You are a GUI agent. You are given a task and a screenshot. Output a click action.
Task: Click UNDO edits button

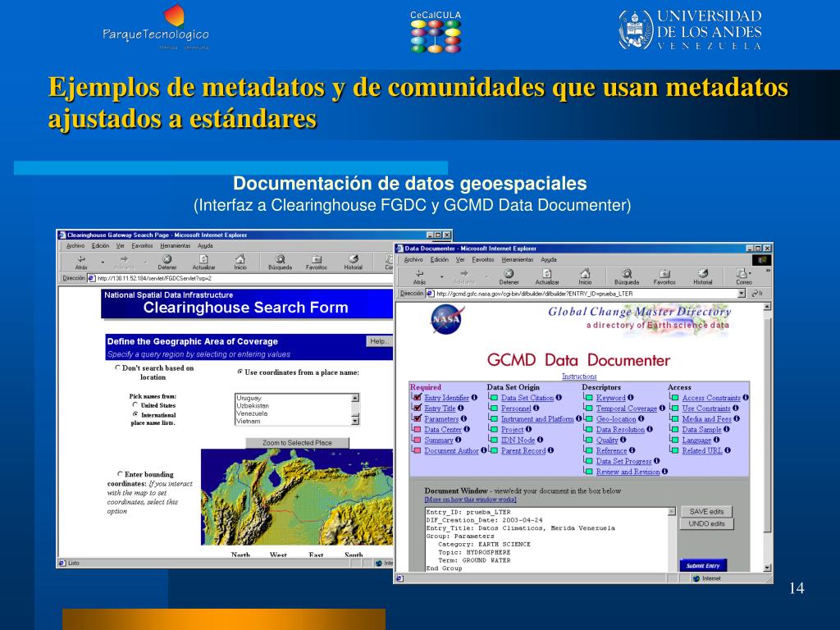(706, 524)
